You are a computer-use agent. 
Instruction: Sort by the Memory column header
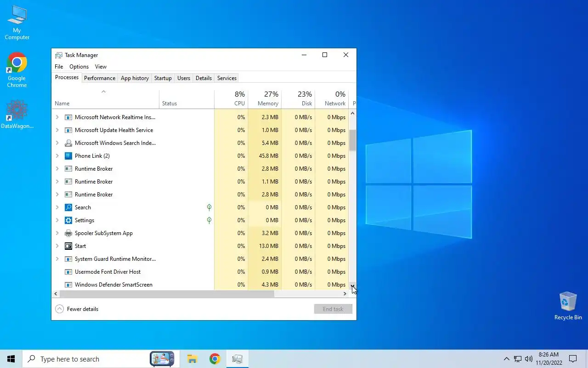265,98
